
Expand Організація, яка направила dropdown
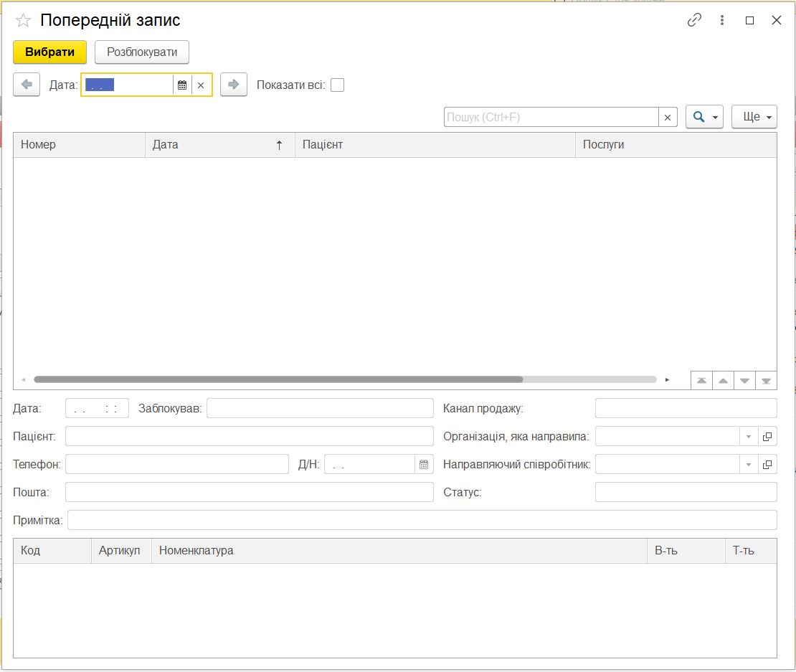coord(748,436)
